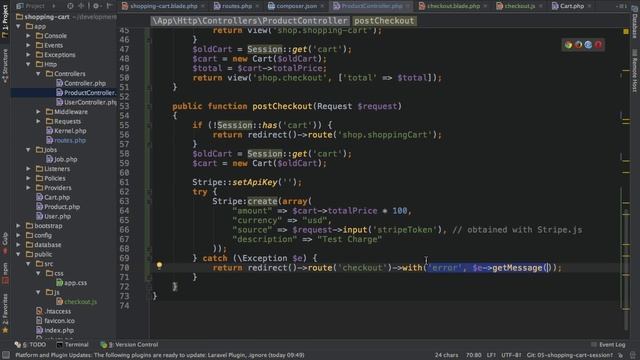Switch to checkout.js tab
This screenshot has height=360, width=640.
[519, 6]
